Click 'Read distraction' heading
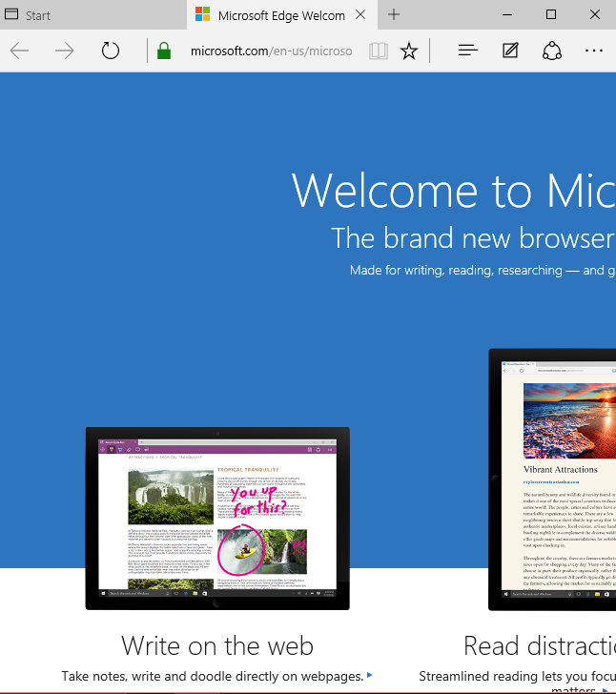 point(540,645)
